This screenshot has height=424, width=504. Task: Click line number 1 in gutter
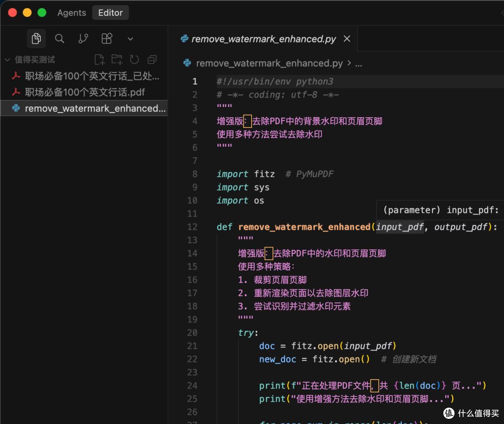point(195,81)
